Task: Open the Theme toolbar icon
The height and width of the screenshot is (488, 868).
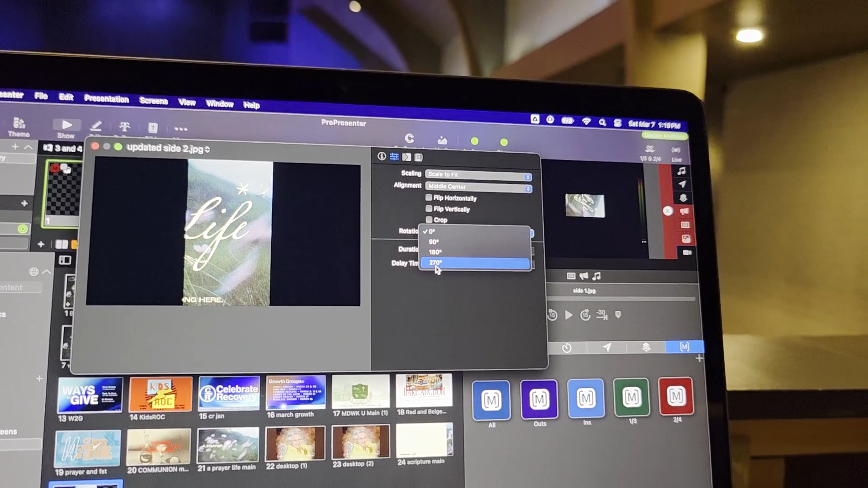Action: [x=19, y=123]
